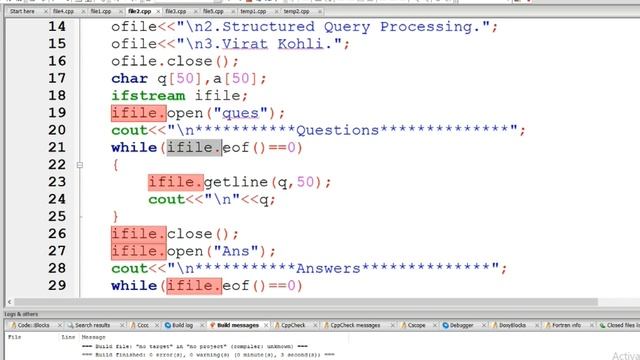Collapse the code fold at line 22
This screenshot has width=640, height=360.
coord(80,165)
